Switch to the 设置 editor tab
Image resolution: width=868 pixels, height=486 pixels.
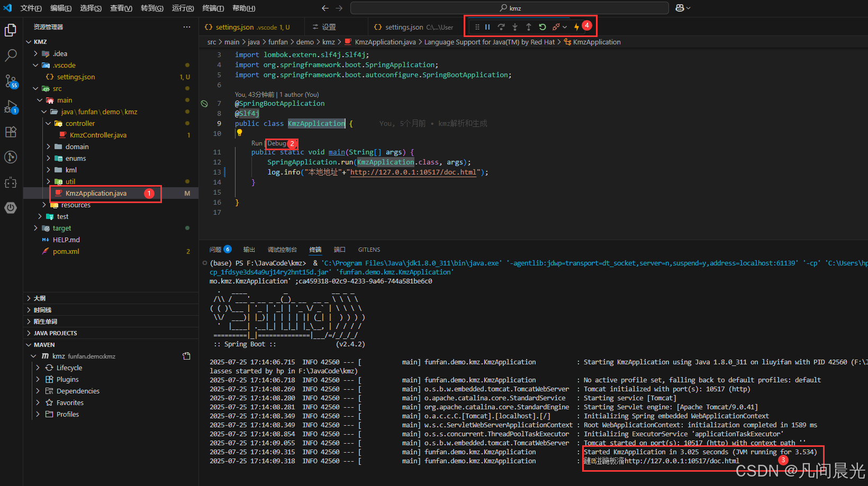tap(336, 27)
